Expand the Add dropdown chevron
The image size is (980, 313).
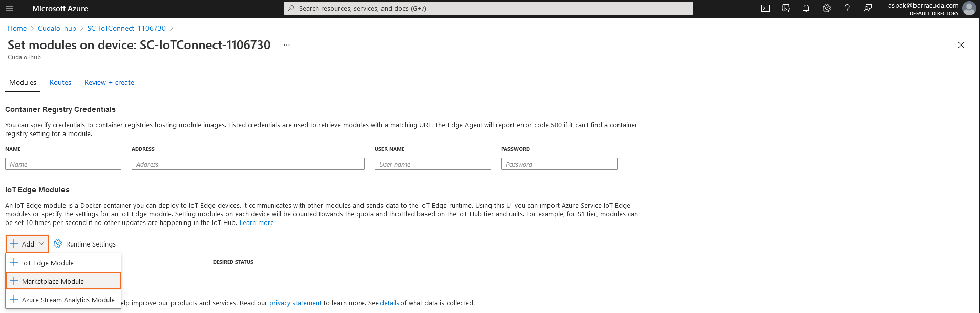[x=41, y=243]
